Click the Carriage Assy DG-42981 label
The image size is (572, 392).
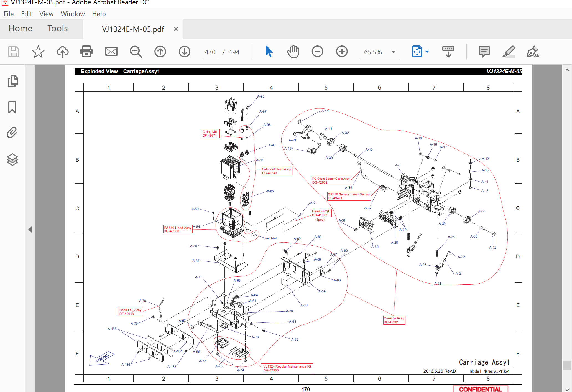point(394,320)
